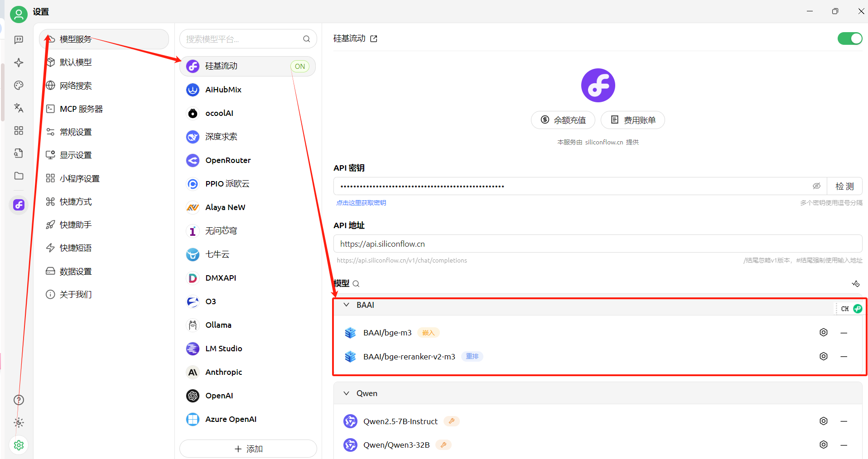Remove Qwen/Qwen3-32B with minus icon
The image size is (868, 459).
pos(844,445)
